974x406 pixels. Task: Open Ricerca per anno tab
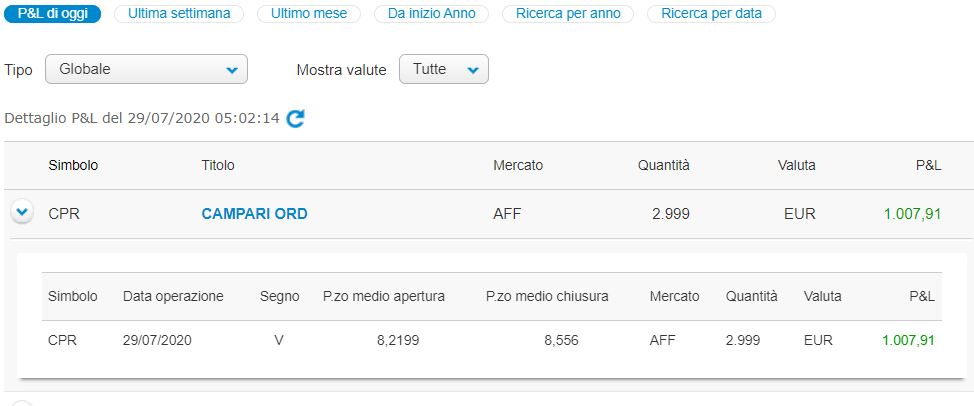pyautogui.click(x=568, y=14)
